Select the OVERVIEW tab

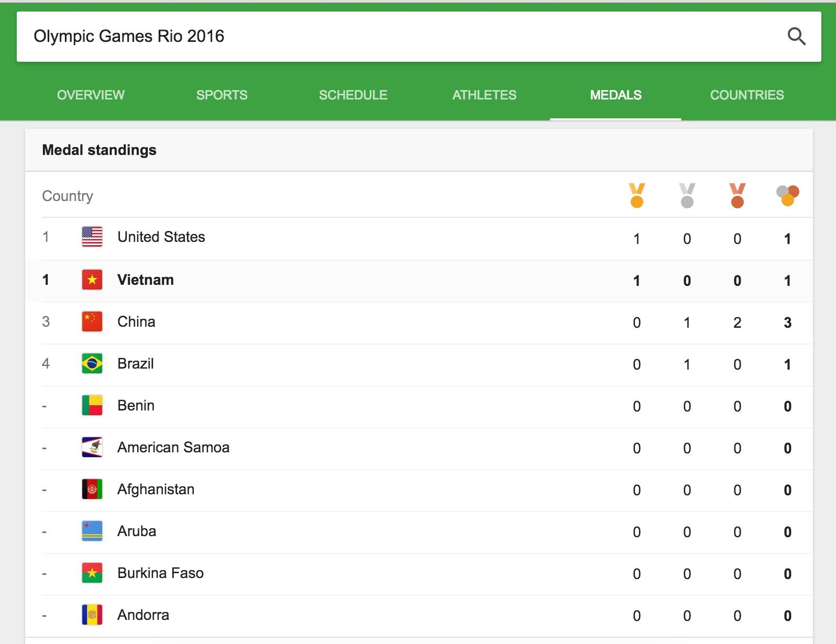pyautogui.click(x=90, y=95)
